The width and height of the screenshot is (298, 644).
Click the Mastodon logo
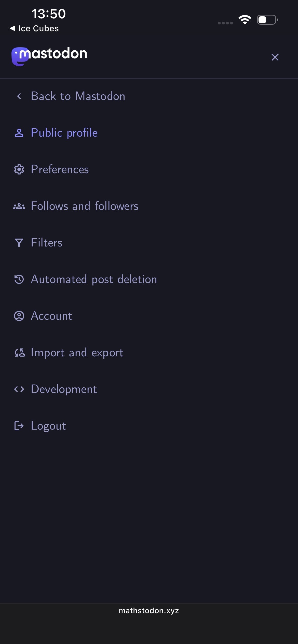pyautogui.click(x=49, y=55)
